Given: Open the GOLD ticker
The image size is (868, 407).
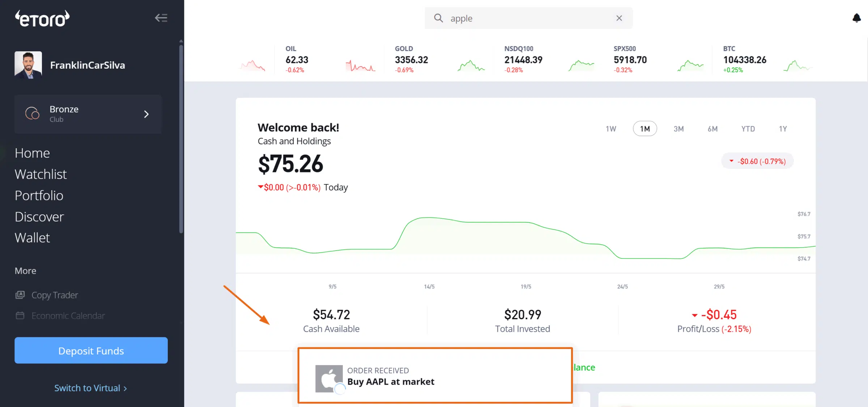Looking at the screenshot, I should 411,59.
